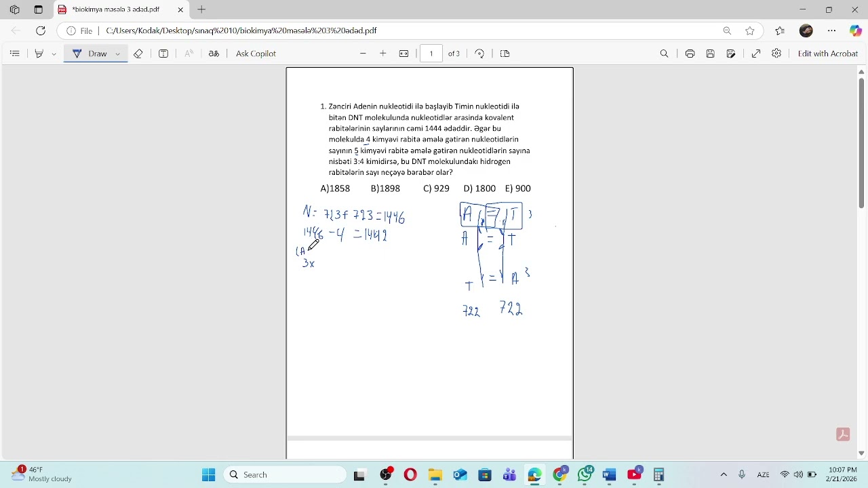Click the Save as icon
The width and height of the screenshot is (868, 488).
(731, 54)
